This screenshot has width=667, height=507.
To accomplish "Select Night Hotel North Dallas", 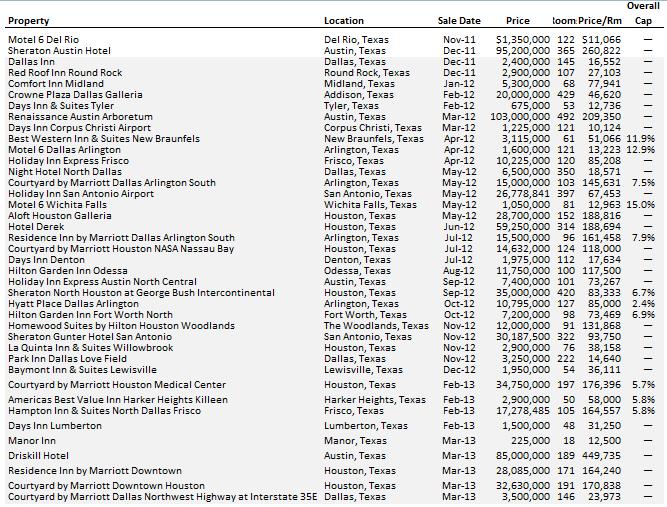I will pyautogui.click(x=65, y=172).
